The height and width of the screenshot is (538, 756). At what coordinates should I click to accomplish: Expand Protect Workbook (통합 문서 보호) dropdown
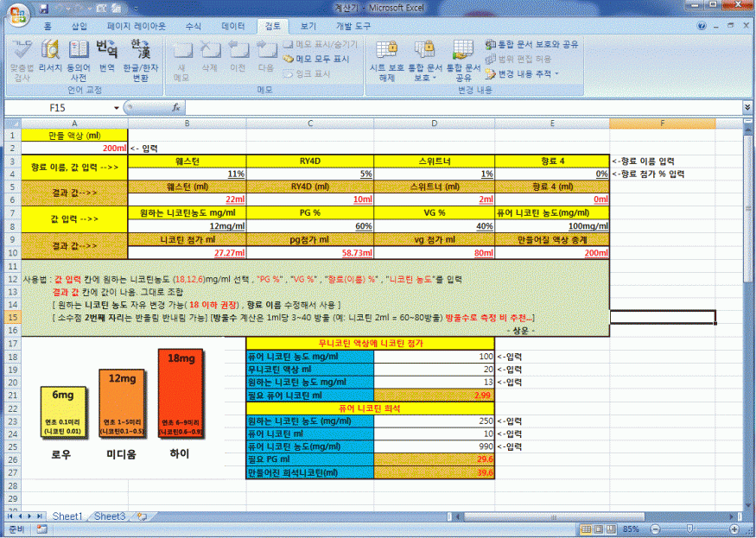click(x=423, y=60)
